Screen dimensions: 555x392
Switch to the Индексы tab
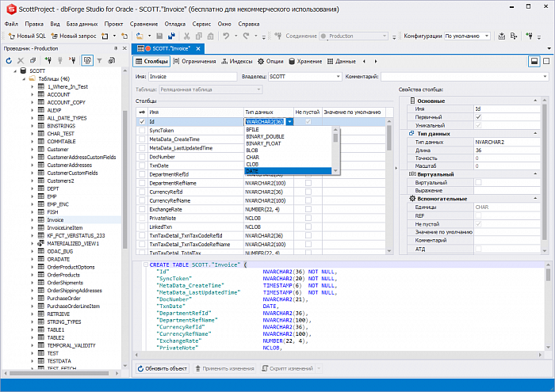(x=237, y=62)
